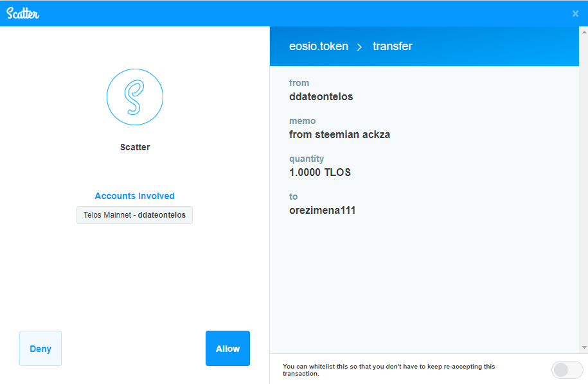Select the Telos Mainnet - ddateontelos account

click(134, 215)
